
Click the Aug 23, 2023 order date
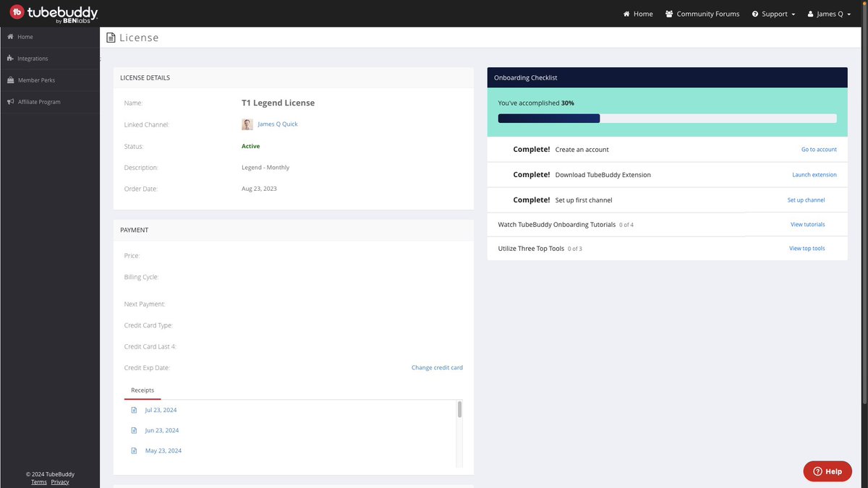pos(259,189)
